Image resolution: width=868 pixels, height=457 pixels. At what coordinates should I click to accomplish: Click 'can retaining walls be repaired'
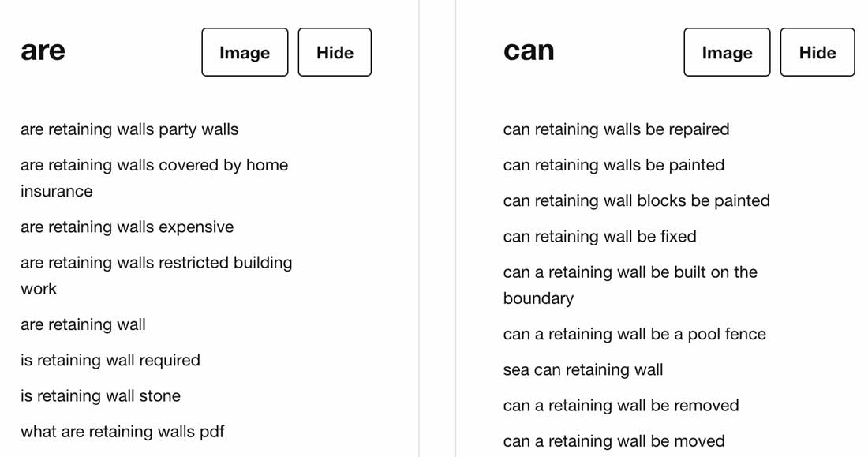(616, 129)
